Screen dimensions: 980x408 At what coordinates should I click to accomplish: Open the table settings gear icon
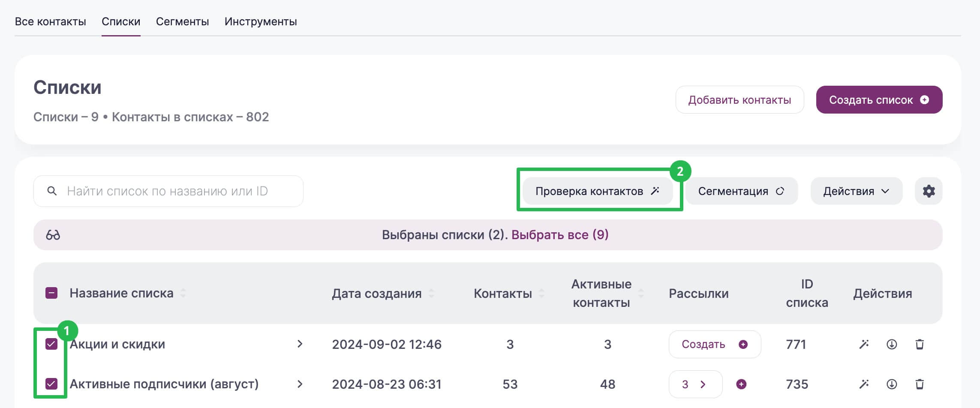click(x=929, y=191)
